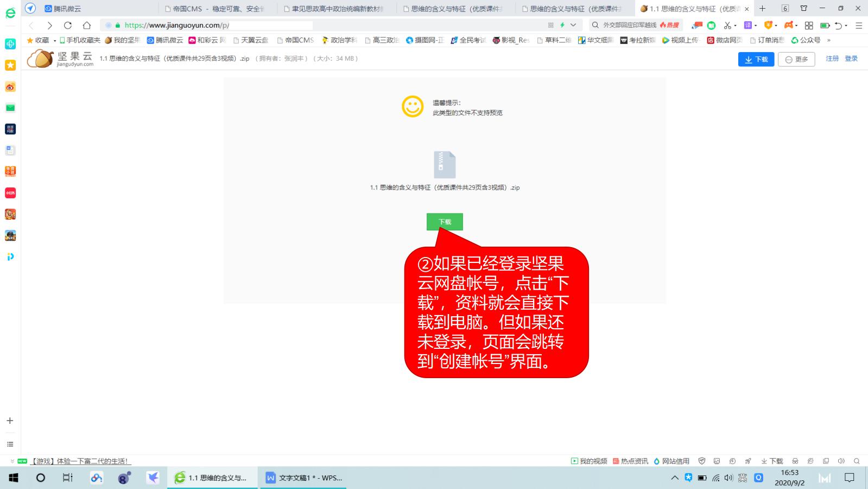868x489 pixels.
Task: Click the green 360 browser logo in sidebar
Action: coord(10,13)
